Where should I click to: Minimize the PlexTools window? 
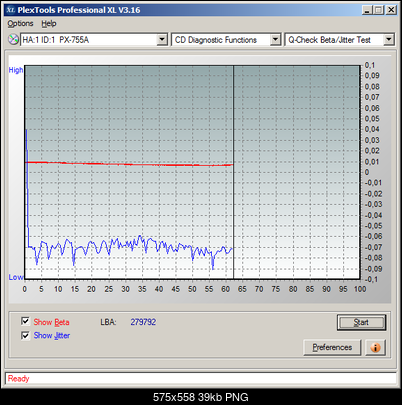(x=367, y=10)
